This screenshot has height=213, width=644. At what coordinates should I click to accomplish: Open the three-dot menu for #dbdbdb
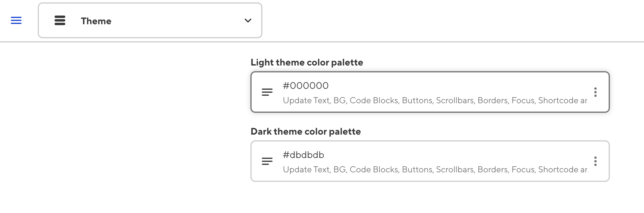pyautogui.click(x=595, y=161)
